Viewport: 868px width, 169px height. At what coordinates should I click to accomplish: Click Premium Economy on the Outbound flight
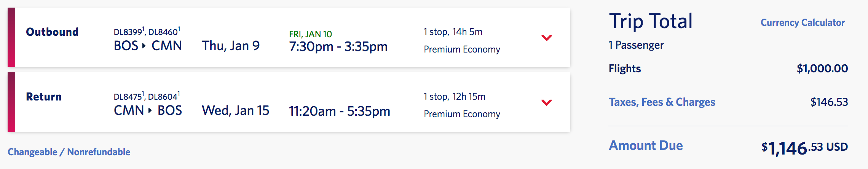click(x=462, y=49)
